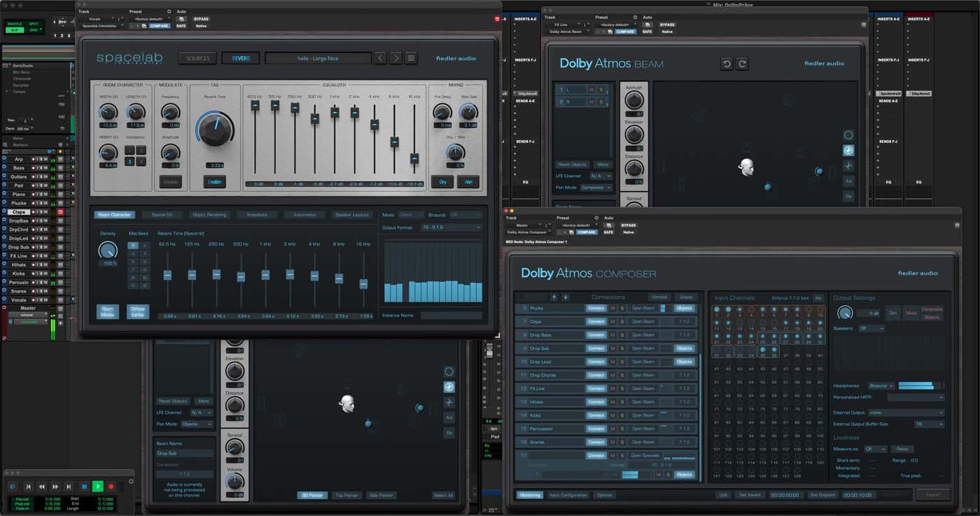Click the next preset arrow in Spacelab

pyautogui.click(x=396, y=58)
